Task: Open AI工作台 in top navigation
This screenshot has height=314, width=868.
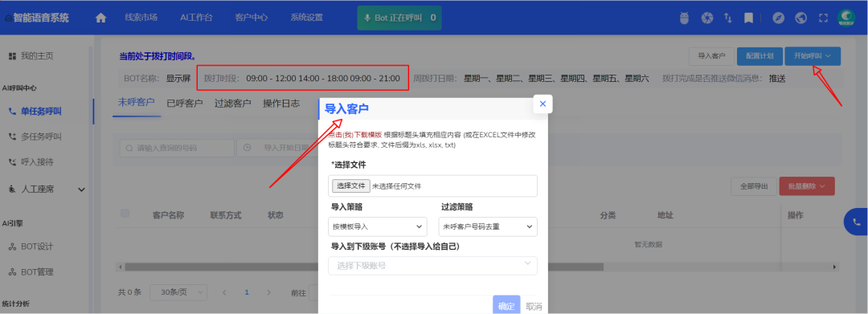Action: pos(197,18)
